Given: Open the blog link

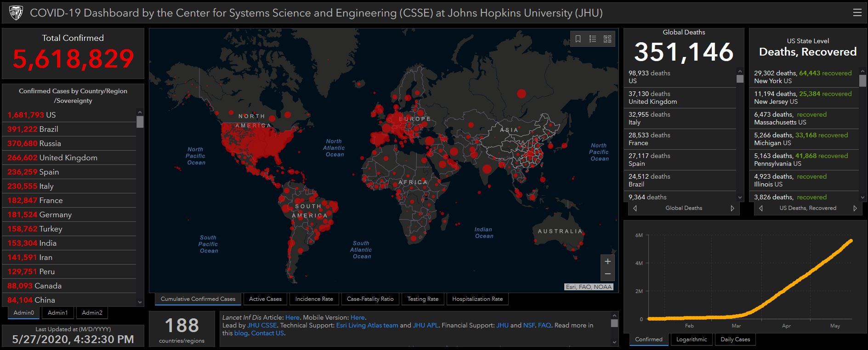Looking at the screenshot, I should pyautogui.click(x=241, y=333).
